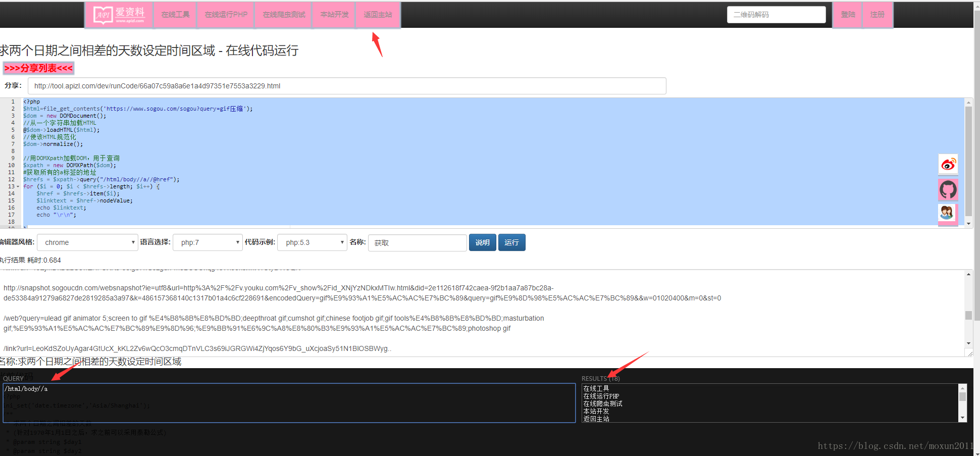Open editor style dropdown showing chrome
The height and width of the screenshot is (456, 980).
click(87, 242)
